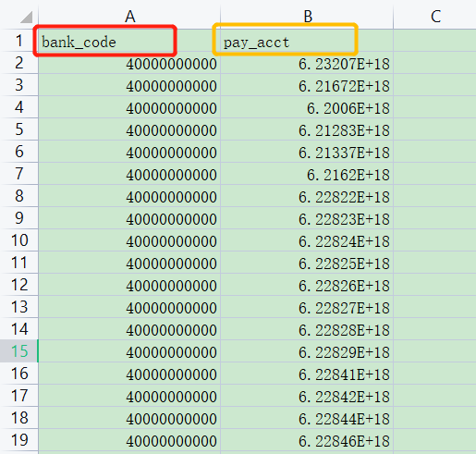Select the pay_acct header cell

307,41
